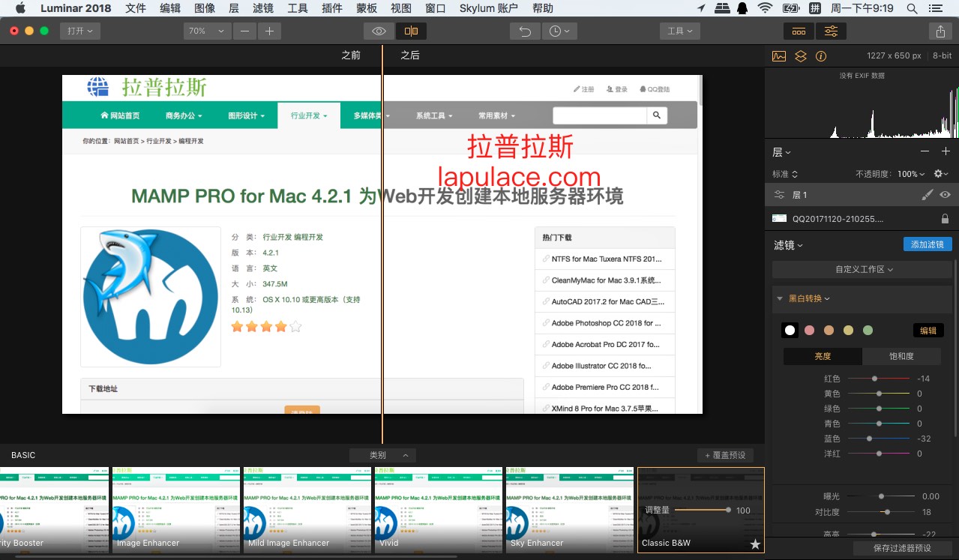Open the history clock dropdown
The width and height of the screenshot is (959, 560).
pyautogui.click(x=559, y=31)
